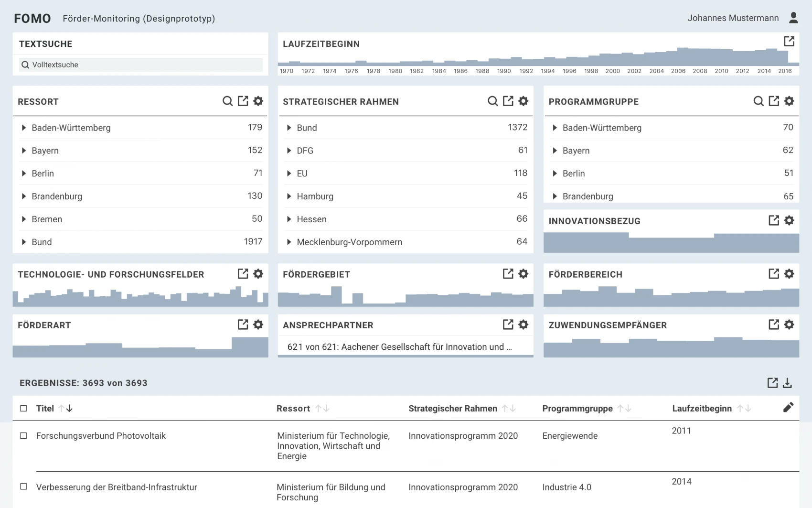This screenshot has width=812, height=508.
Task: Click the FOMO logo title
Action: pos(32,19)
